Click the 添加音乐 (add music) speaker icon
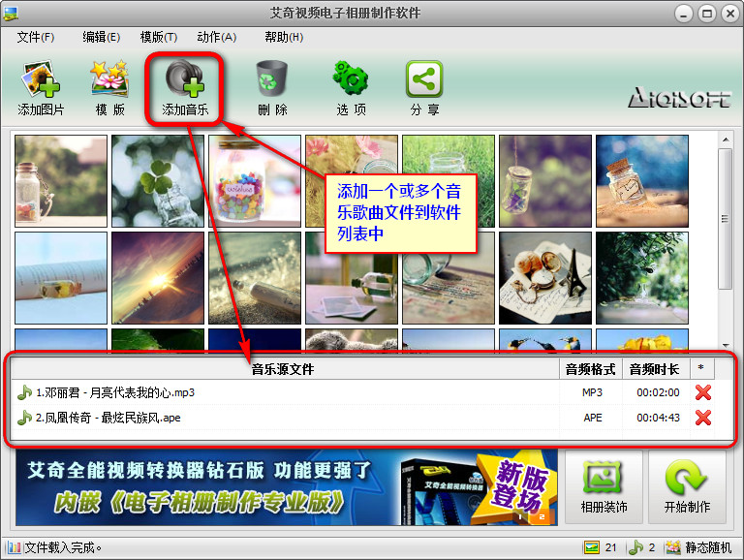The image size is (744, 560). pos(185,78)
